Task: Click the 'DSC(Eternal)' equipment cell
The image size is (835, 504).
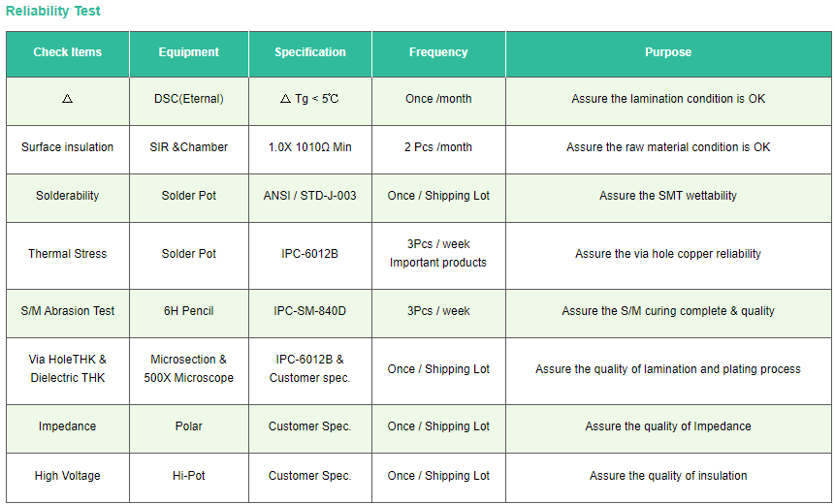Action: point(189,99)
